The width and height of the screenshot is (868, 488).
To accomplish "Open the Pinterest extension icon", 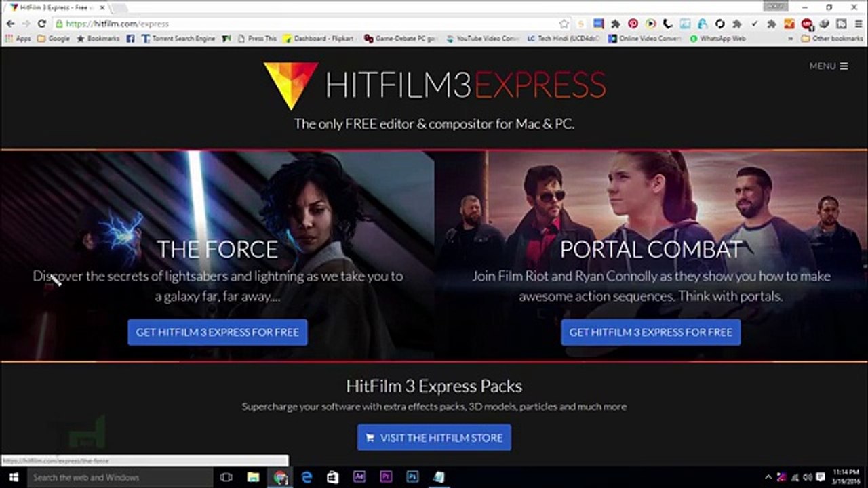I will click(x=633, y=24).
